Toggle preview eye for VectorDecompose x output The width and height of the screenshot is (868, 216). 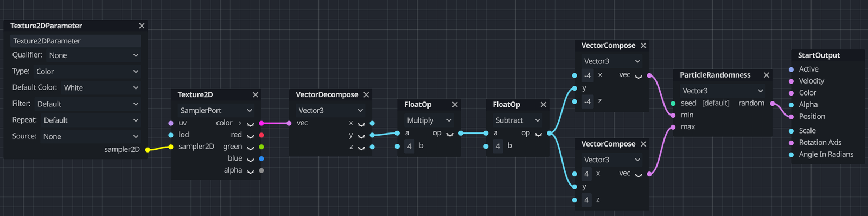click(x=361, y=124)
